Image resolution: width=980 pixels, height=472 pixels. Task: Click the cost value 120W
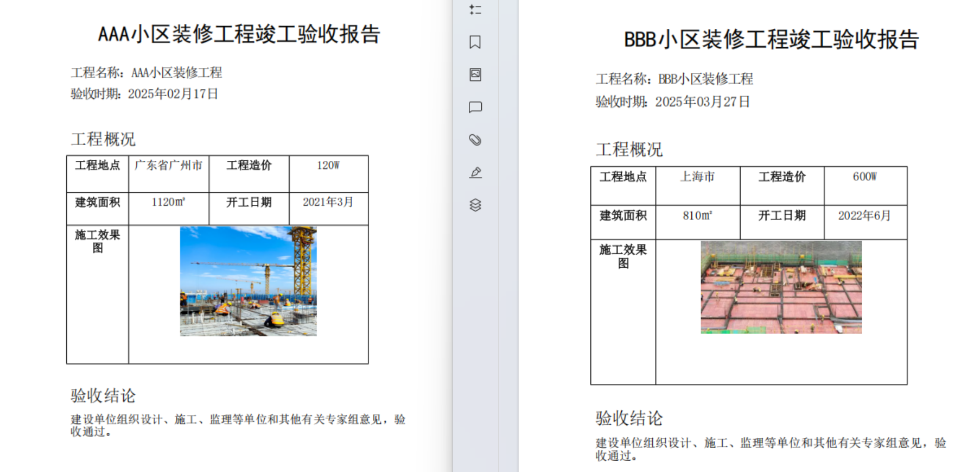tap(328, 165)
